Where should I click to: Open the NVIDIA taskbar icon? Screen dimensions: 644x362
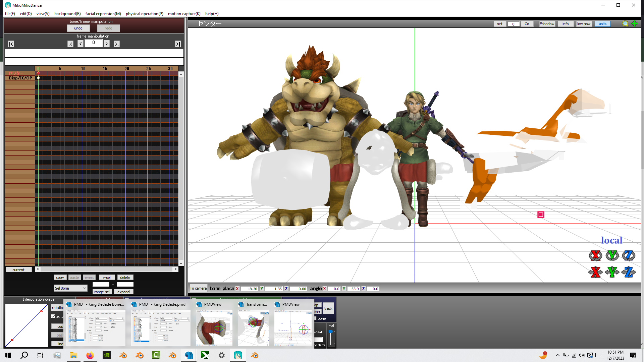pyautogui.click(x=107, y=355)
